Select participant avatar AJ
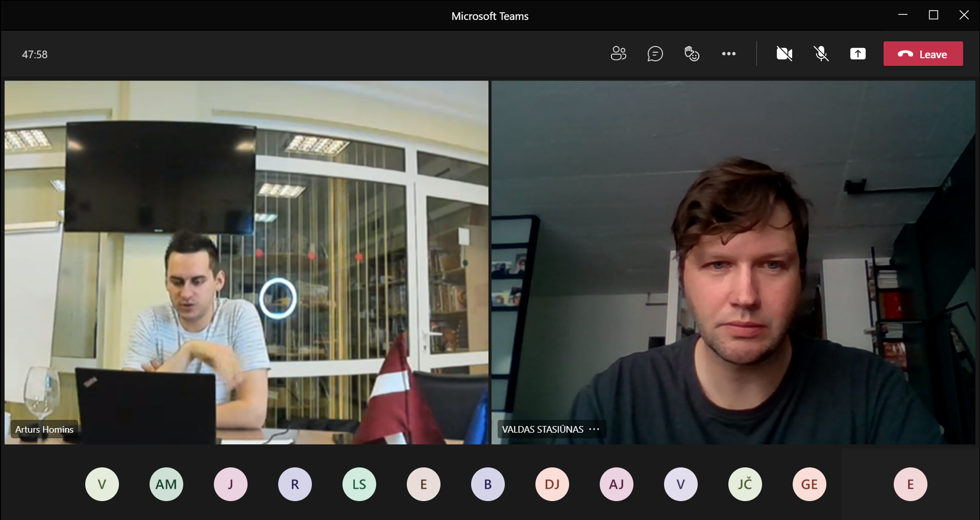980x520 pixels. click(x=617, y=484)
